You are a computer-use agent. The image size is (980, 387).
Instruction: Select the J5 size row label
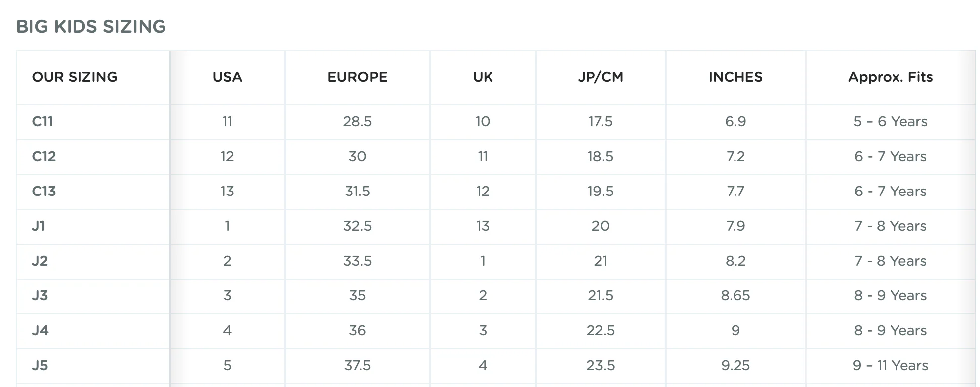point(40,366)
